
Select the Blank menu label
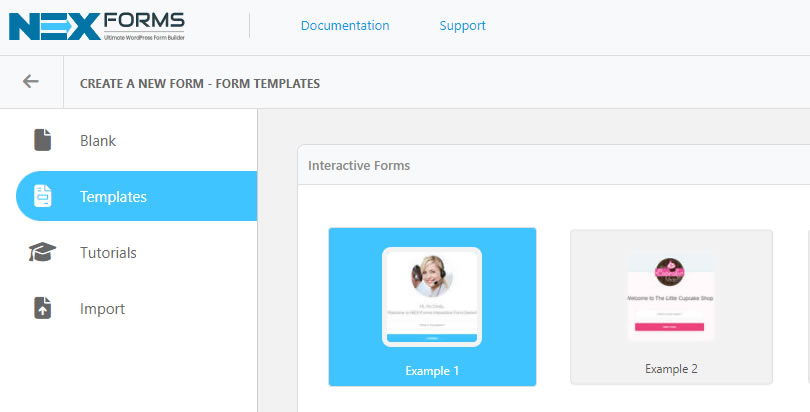click(98, 140)
